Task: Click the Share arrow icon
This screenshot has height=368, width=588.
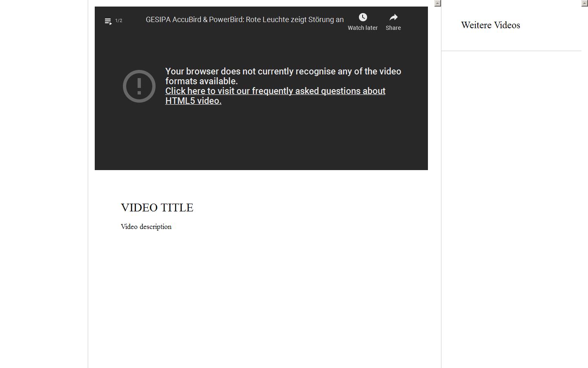Action: (393, 17)
